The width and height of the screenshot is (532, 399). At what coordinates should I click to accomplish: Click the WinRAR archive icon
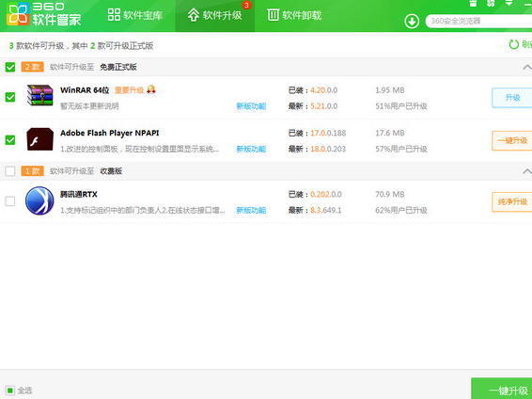click(x=40, y=95)
